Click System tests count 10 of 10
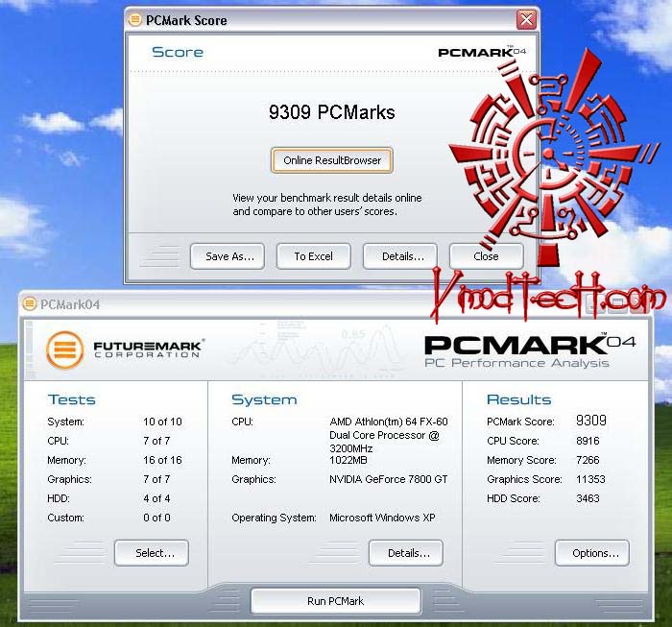 [162, 422]
